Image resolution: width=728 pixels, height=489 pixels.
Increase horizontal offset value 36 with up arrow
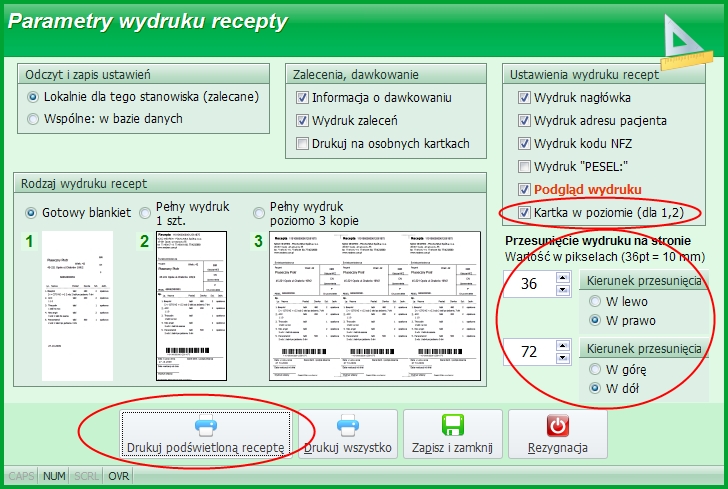click(x=563, y=278)
